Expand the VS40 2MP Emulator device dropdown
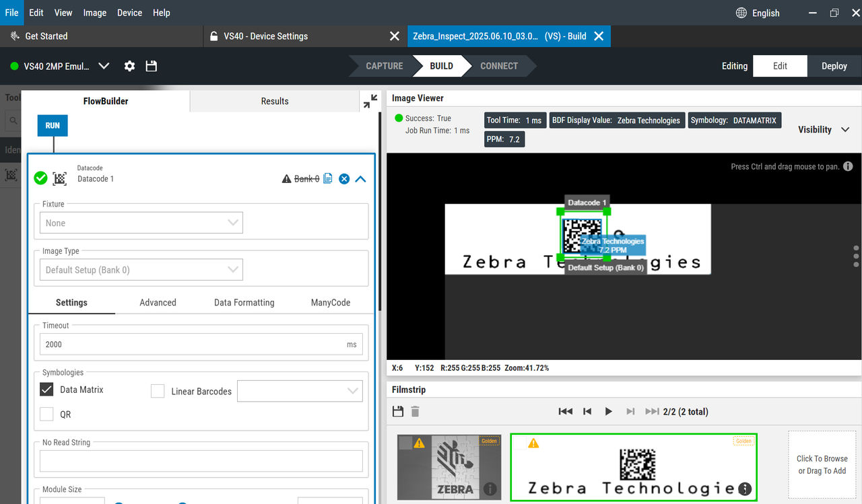The height and width of the screenshot is (504, 862). [104, 66]
